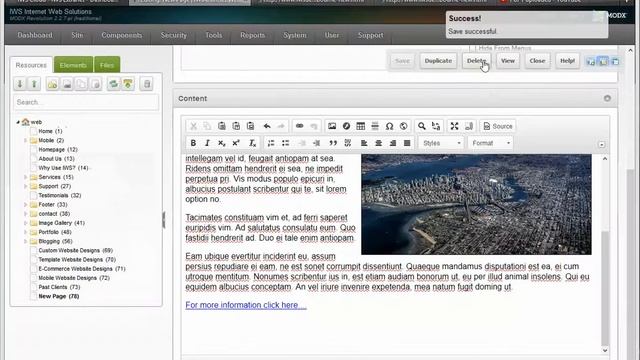Insert a table using the Table icon
Image resolution: width=640 pixels, height=360 pixels.
360,126
